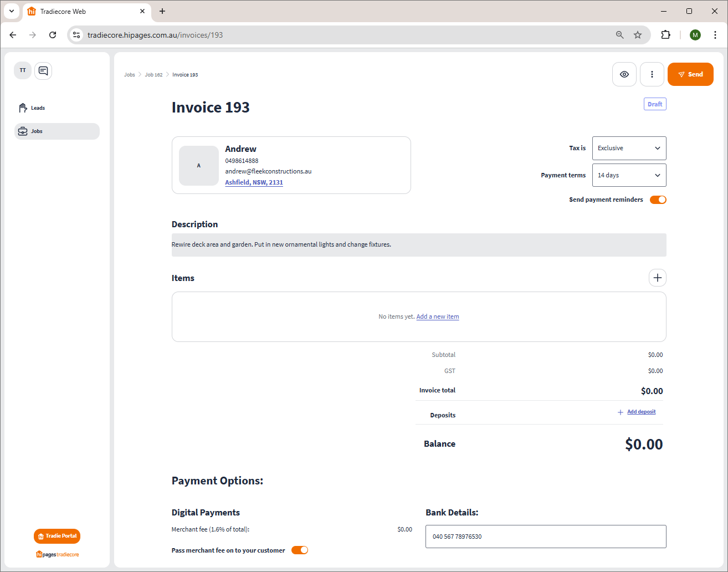Click the Add a new item link
The width and height of the screenshot is (728, 572).
pyautogui.click(x=437, y=316)
